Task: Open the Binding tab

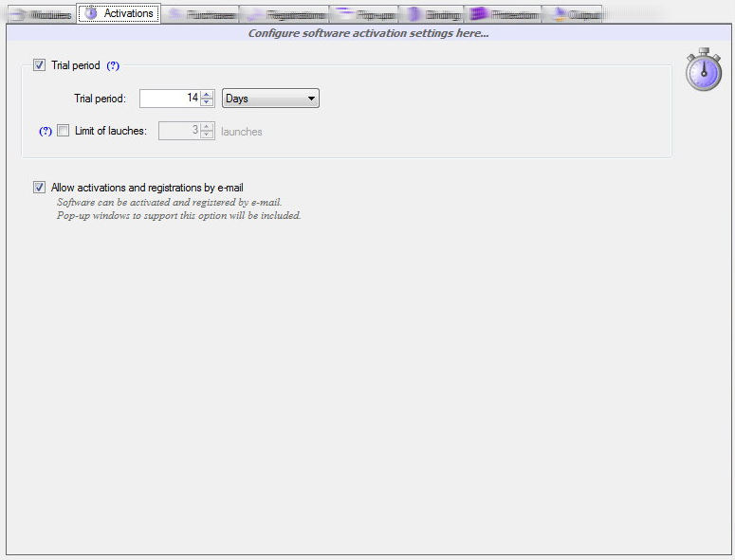Action: (x=432, y=14)
